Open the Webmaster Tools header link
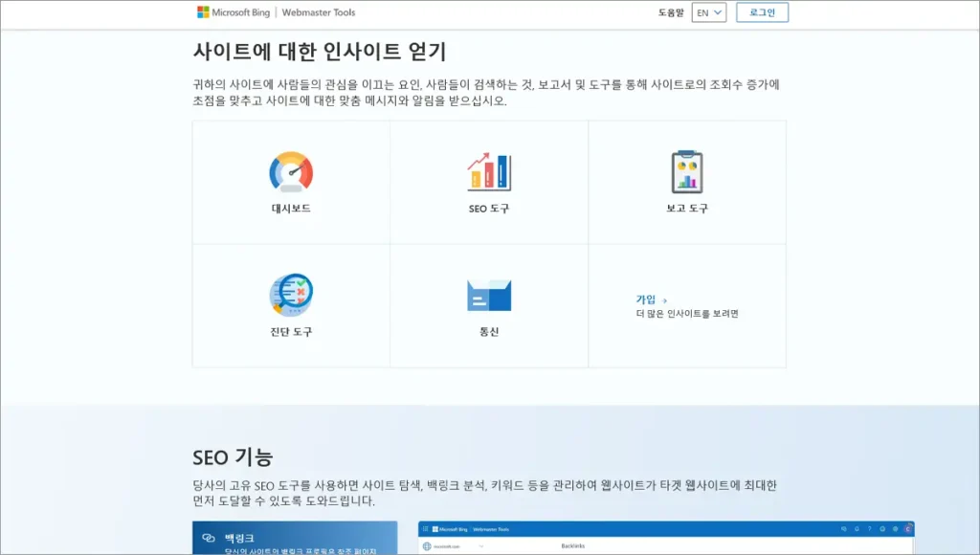This screenshot has width=980, height=555. coord(318,12)
